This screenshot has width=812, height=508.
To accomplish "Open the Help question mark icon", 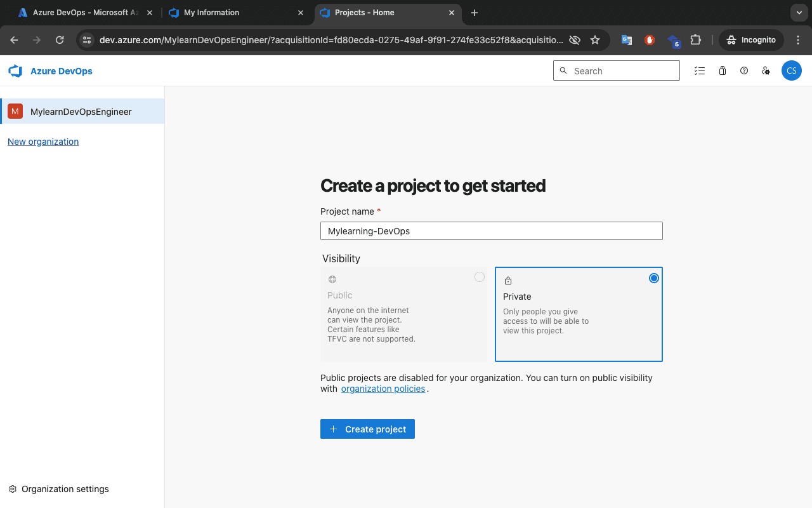I will (744, 71).
